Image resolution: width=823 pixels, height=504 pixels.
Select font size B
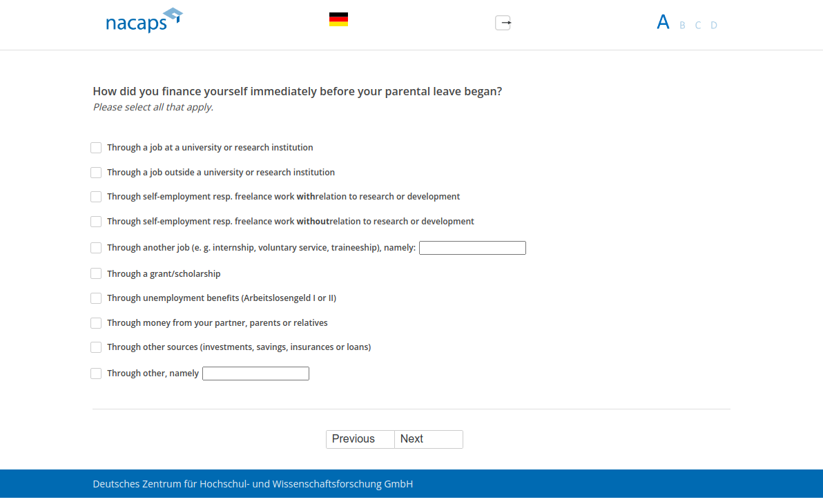pos(682,26)
